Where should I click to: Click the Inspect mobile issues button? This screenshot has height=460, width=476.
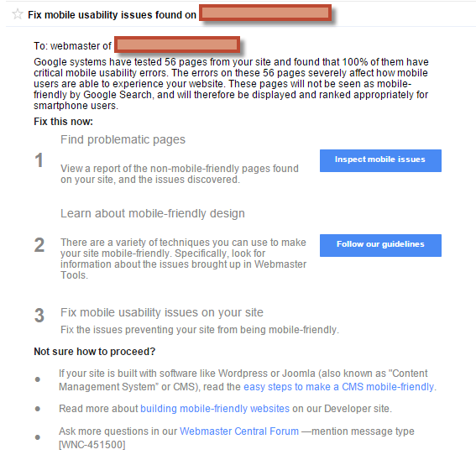[x=380, y=160]
